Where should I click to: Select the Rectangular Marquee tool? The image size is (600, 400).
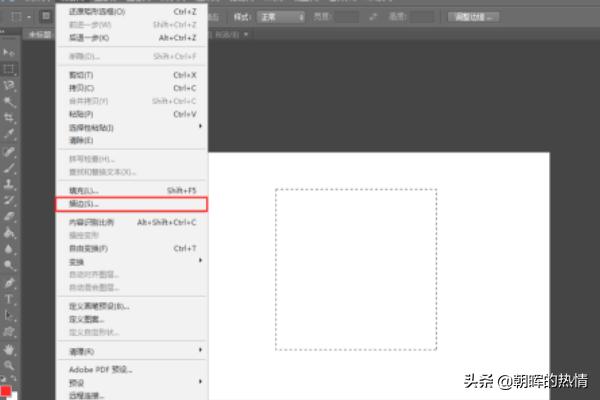pyautogui.click(x=8, y=69)
